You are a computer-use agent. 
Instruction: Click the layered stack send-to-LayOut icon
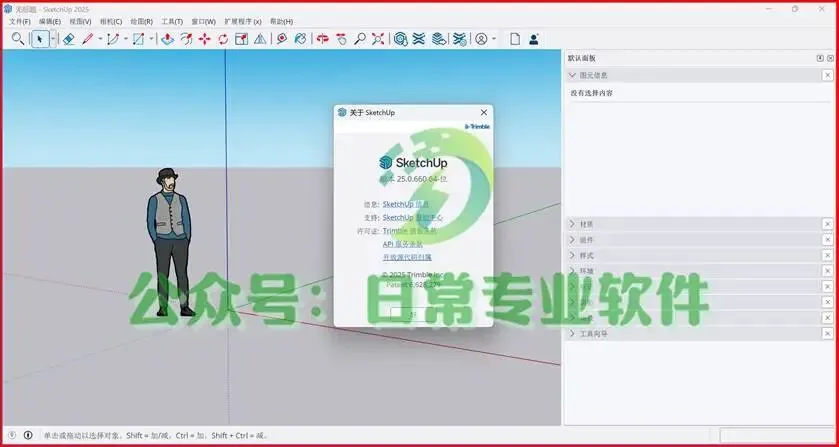click(439, 39)
